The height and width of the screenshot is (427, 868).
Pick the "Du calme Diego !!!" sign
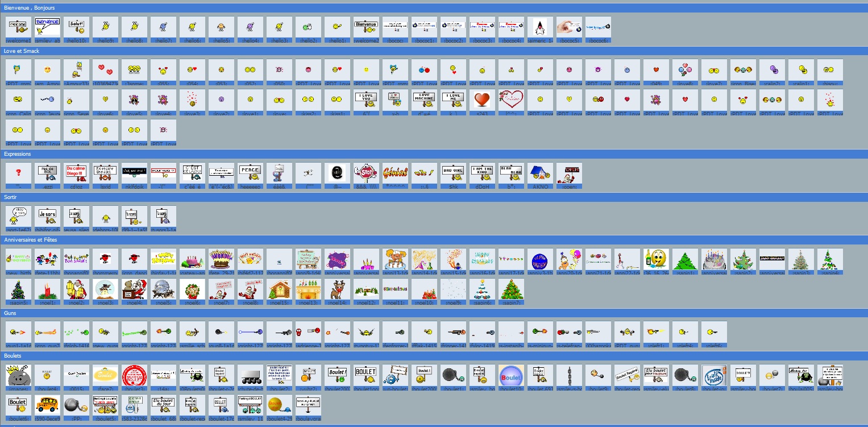(77, 173)
